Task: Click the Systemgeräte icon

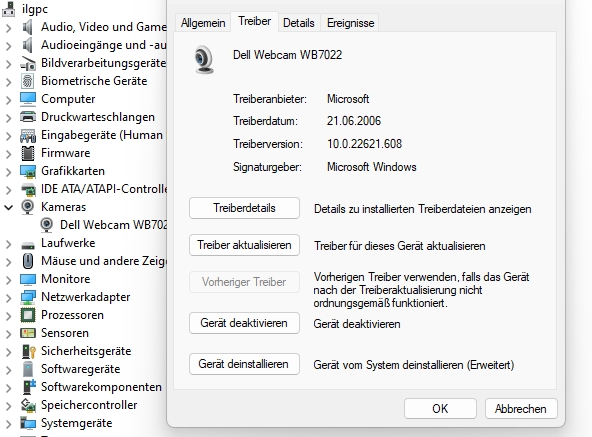Action: point(28,423)
